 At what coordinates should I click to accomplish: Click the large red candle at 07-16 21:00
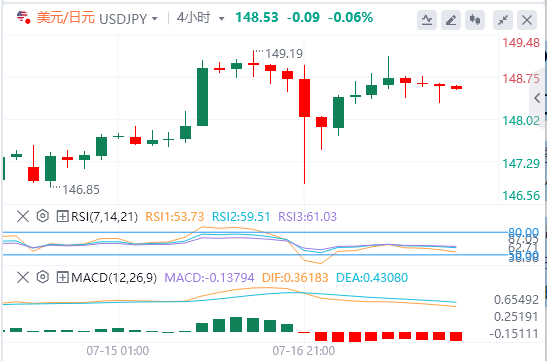pyautogui.click(x=305, y=98)
